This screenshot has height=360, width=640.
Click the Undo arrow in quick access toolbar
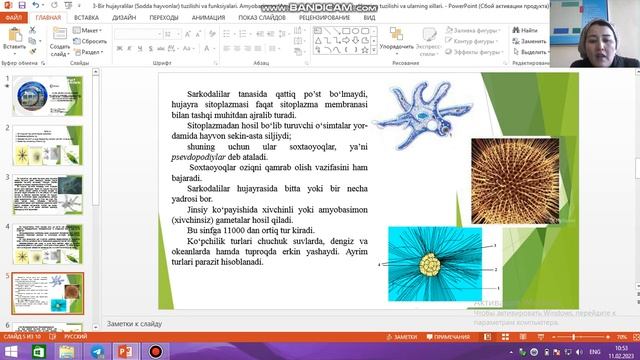point(36,5)
